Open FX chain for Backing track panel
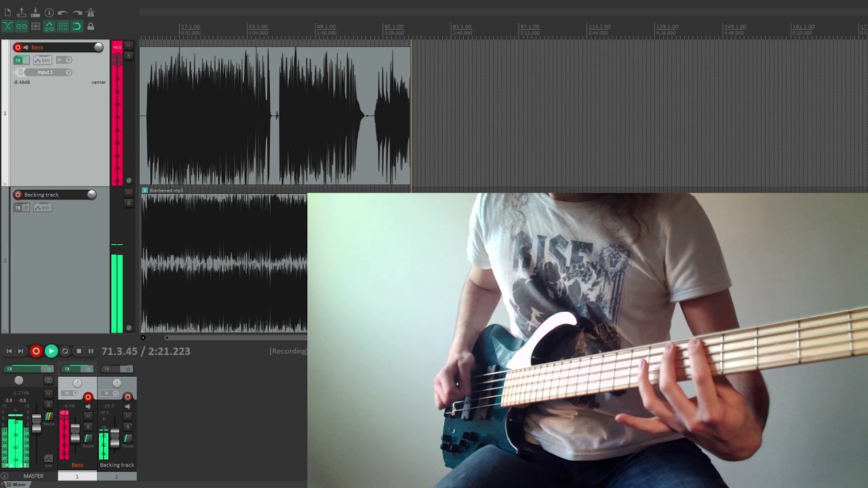Image resolution: width=868 pixels, height=488 pixels. point(18,207)
